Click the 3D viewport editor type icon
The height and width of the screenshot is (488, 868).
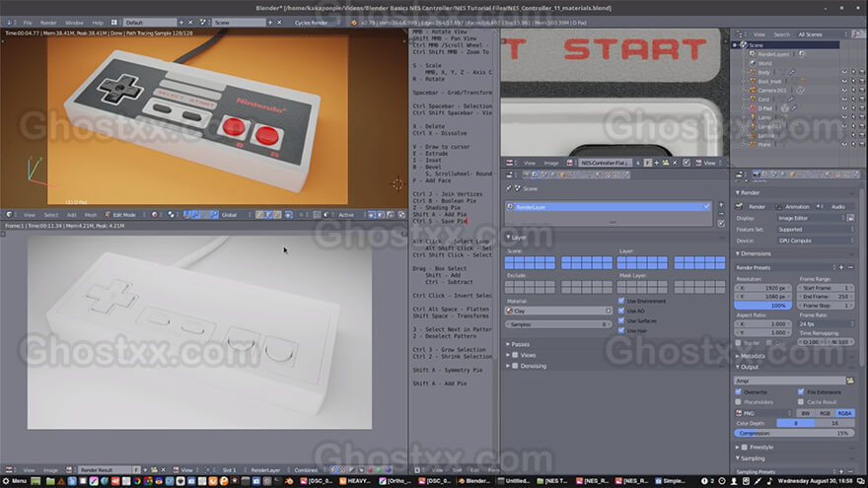[x=10, y=215]
